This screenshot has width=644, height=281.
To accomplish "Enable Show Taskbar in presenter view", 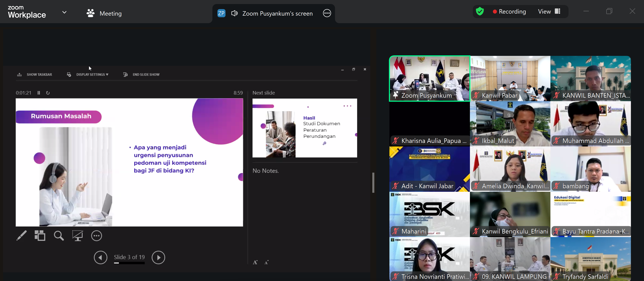I will tap(35, 74).
